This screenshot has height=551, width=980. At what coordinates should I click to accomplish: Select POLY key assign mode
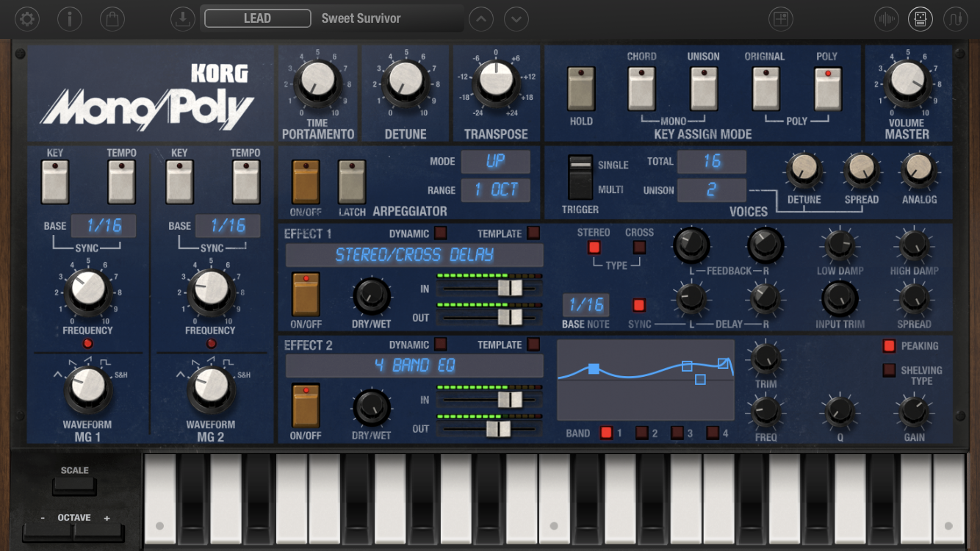pyautogui.click(x=827, y=90)
